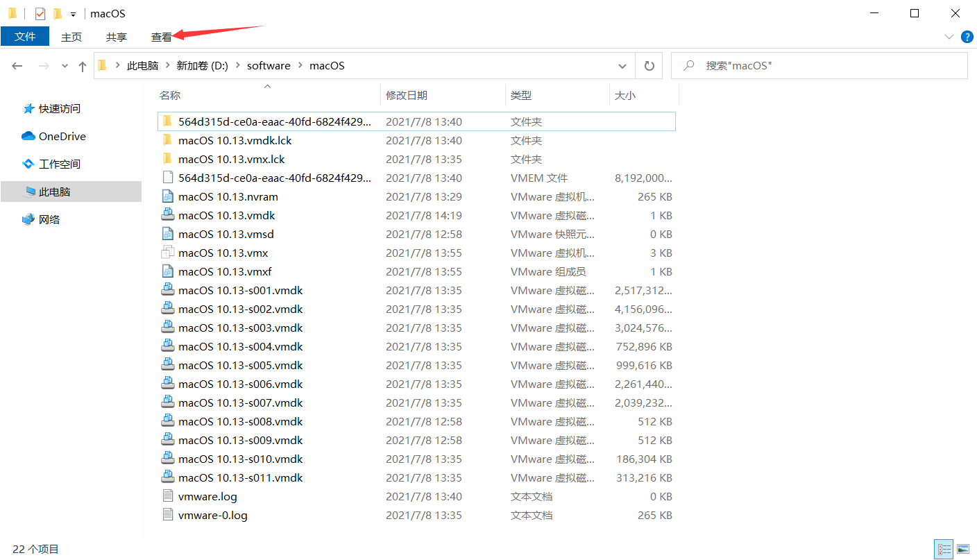Select 此电脑 in navigation pane

click(x=71, y=192)
